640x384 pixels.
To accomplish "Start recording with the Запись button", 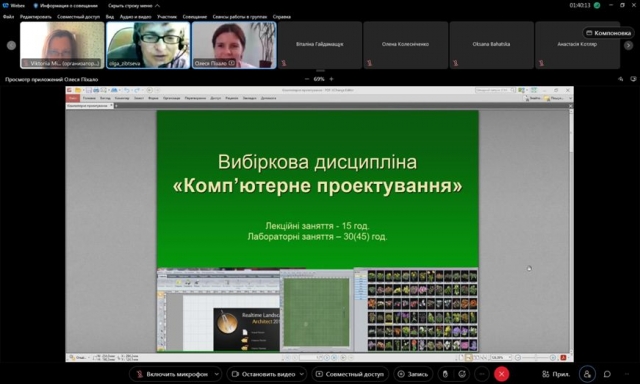I will point(413,374).
